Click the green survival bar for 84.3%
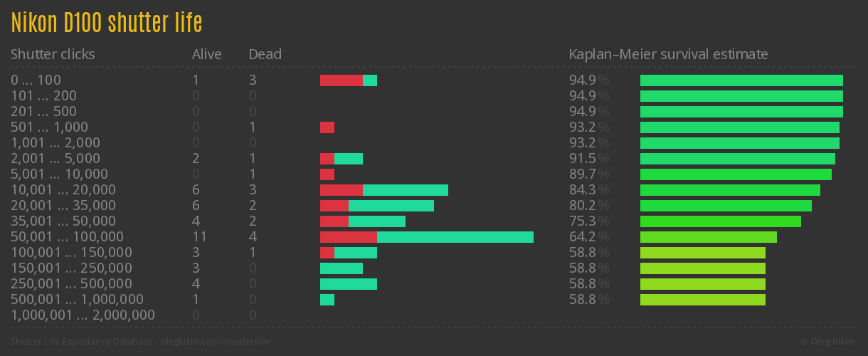Screen dimensions: 868x356 730,190
